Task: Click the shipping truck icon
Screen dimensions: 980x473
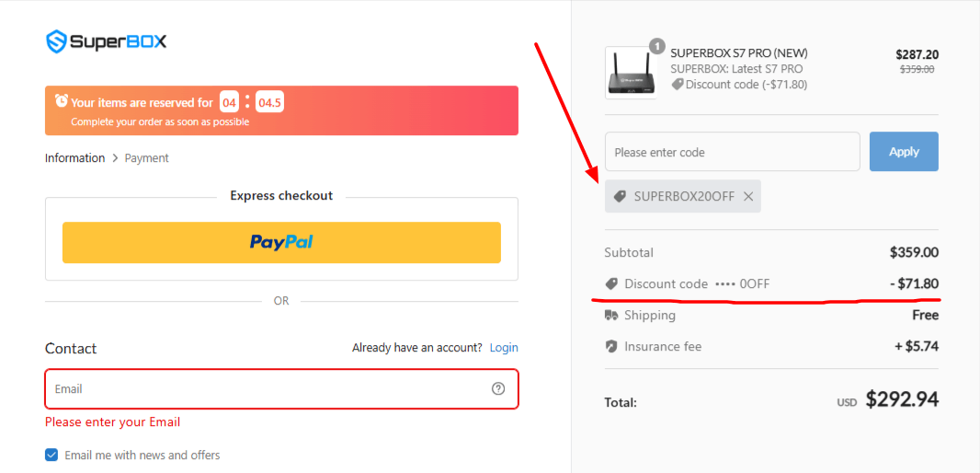Action: 611,316
